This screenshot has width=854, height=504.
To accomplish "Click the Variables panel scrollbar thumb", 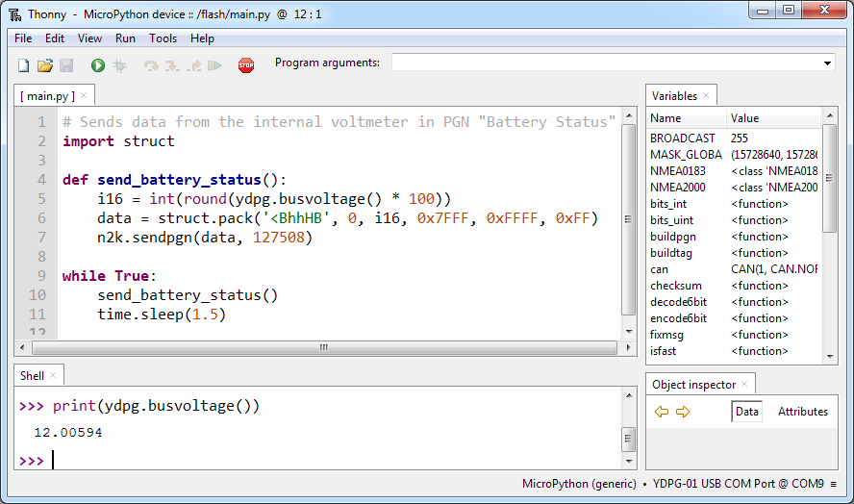I will 830,178.
